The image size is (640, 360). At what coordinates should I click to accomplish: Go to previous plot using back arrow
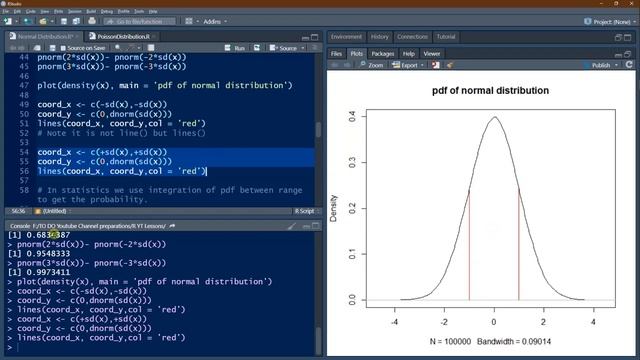click(335, 65)
